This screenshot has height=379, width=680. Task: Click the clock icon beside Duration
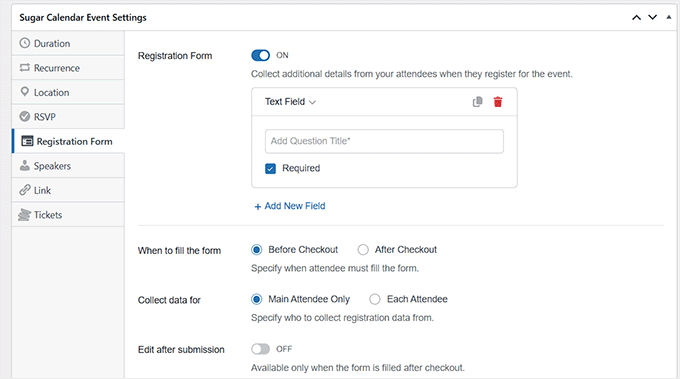(25, 43)
